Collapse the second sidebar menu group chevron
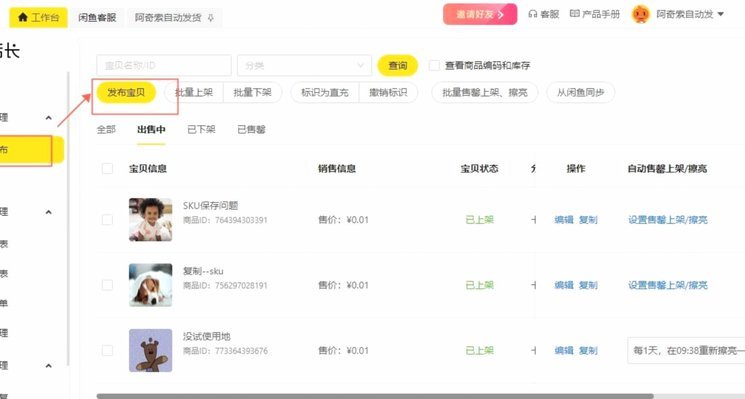Viewport: 745px width, 399px height. [x=48, y=212]
